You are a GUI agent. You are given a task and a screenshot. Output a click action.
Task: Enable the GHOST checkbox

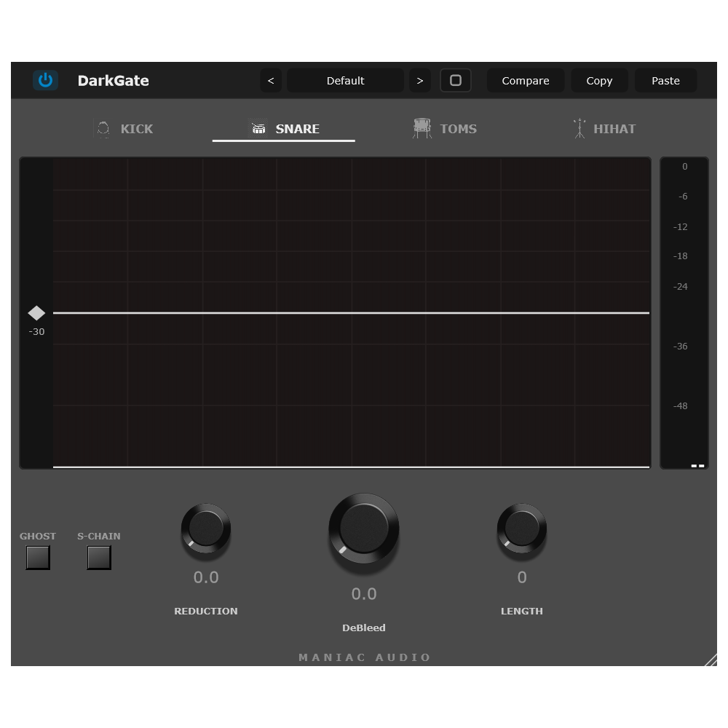coord(38,558)
